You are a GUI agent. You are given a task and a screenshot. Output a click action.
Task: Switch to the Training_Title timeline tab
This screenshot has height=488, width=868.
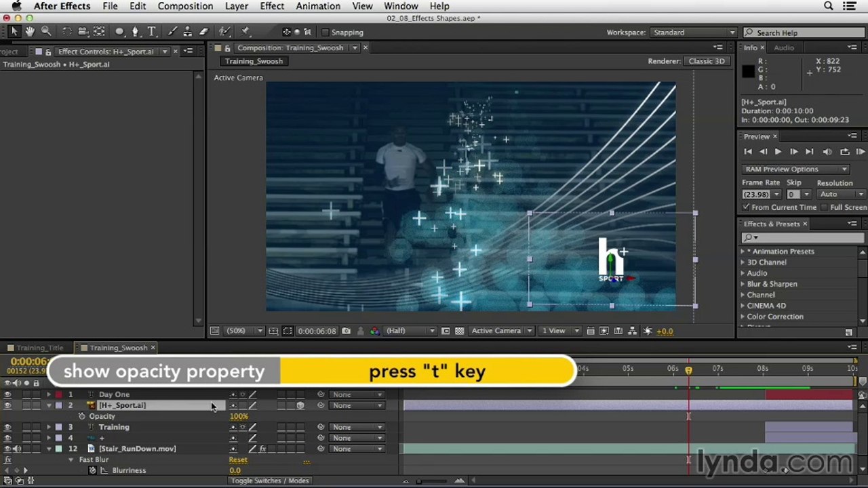click(39, 348)
